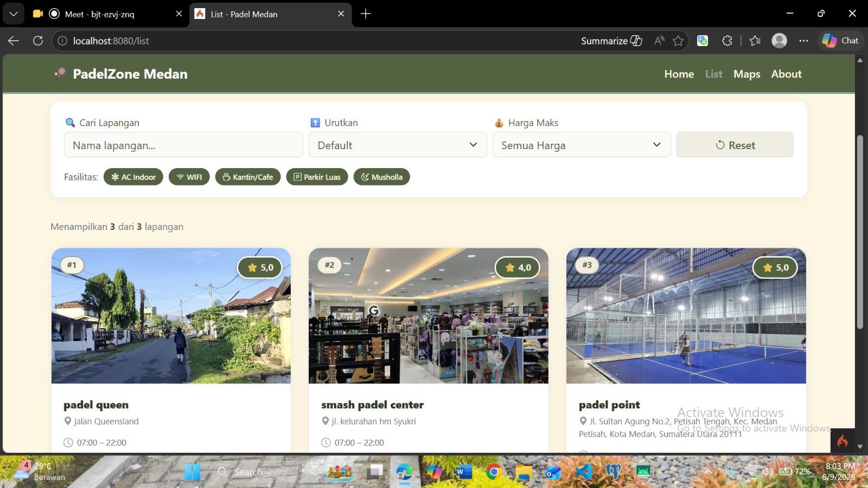Image resolution: width=868 pixels, height=488 pixels.
Task: Toggle the WIFI facility filter
Action: point(189,177)
